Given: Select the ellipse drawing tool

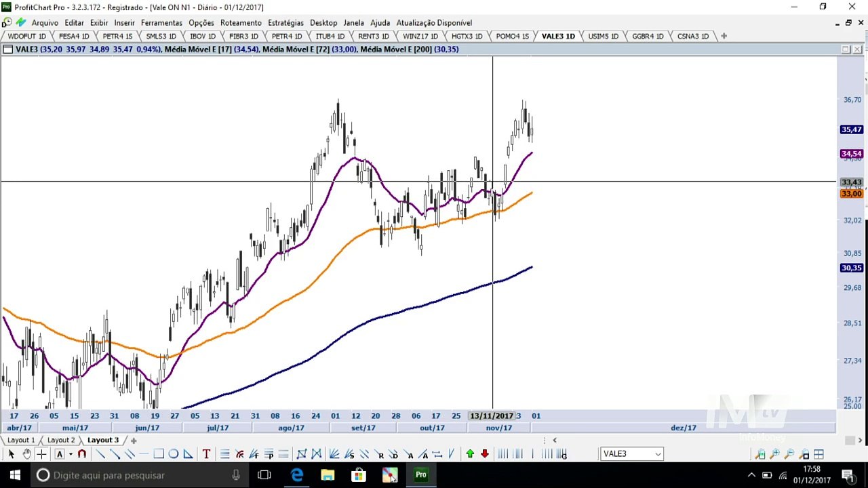Looking at the screenshot, I should (x=174, y=454).
